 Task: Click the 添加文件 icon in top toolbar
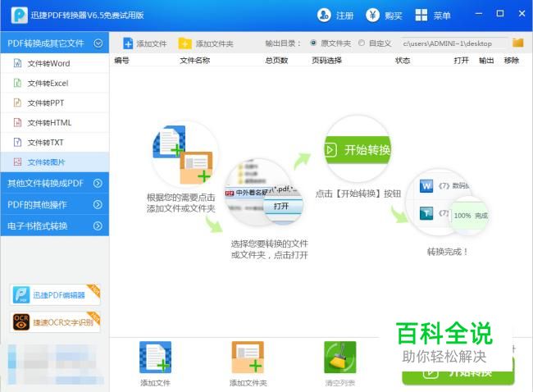pos(128,43)
